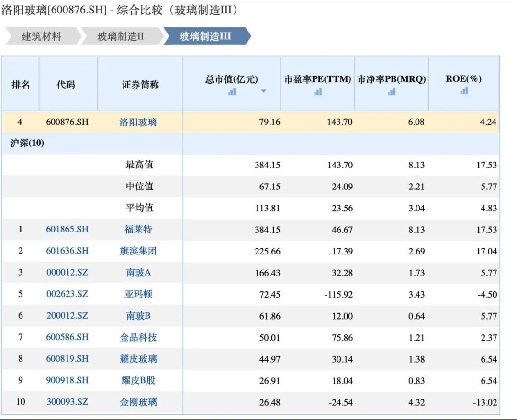Click average PE value 23.56
The height and width of the screenshot is (420, 517).
pos(342,208)
